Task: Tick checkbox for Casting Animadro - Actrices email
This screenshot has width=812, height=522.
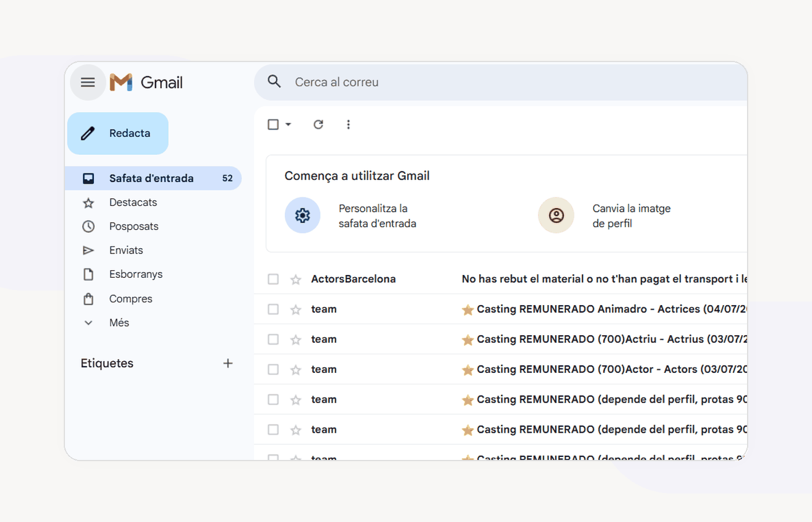Action: (273, 309)
